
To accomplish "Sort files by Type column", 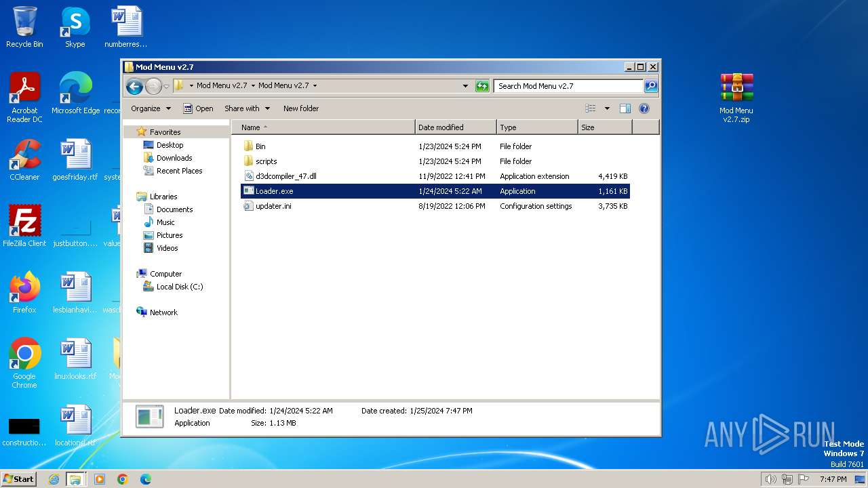I will pyautogui.click(x=537, y=127).
